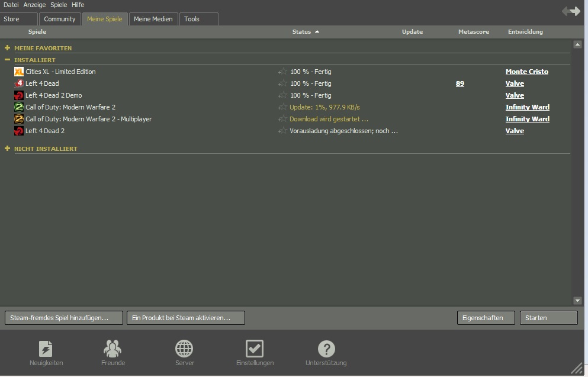Open Unterstützung help question-mark icon
Image resolution: width=588 pixels, height=377 pixels.
[x=326, y=349]
